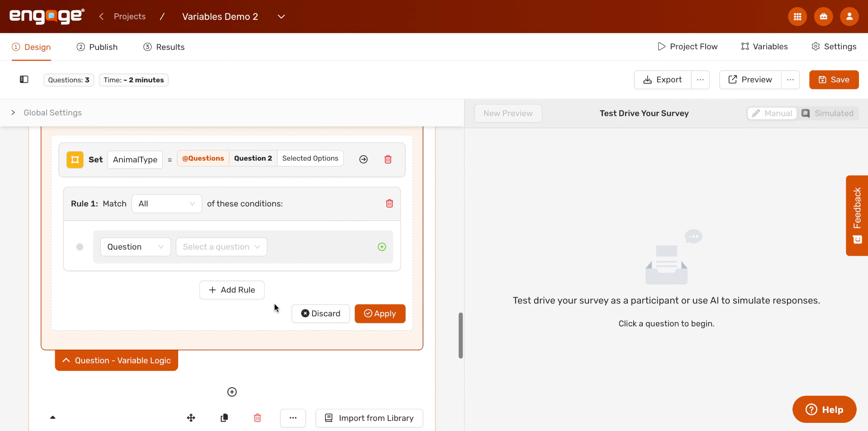
Task: Open the Match All dropdown
Action: pos(166,204)
